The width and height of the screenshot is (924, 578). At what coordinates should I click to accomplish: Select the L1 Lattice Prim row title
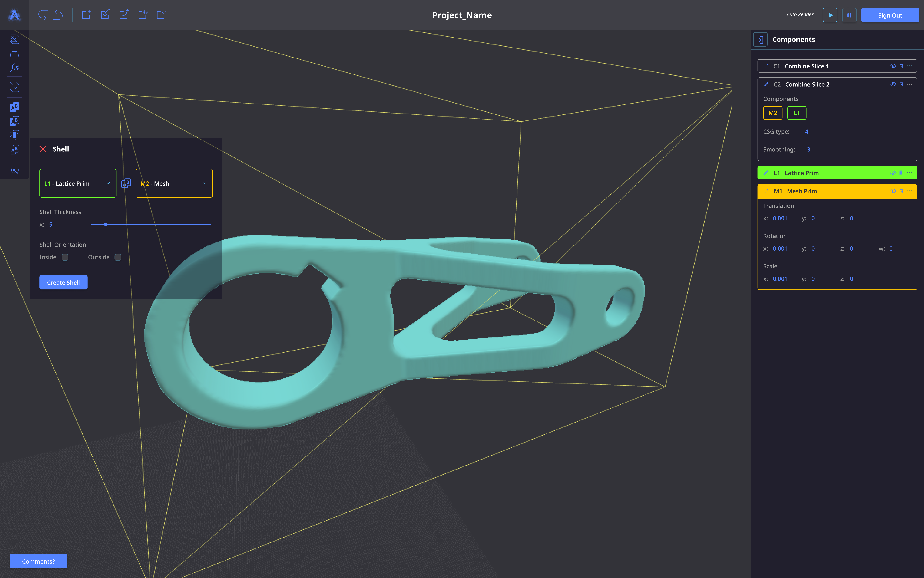pyautogui.click(x=802, y=173)
